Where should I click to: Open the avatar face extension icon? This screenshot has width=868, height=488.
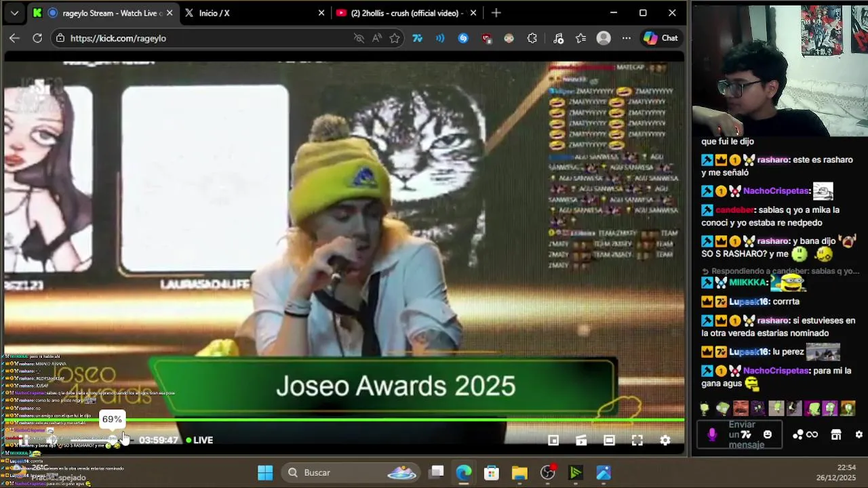(x=509, y=38)
